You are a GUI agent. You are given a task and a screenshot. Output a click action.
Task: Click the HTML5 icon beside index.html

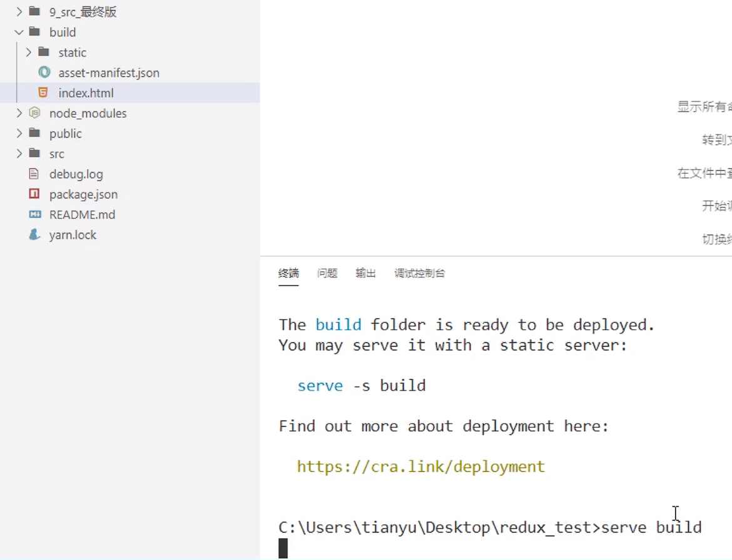[43, 93]
